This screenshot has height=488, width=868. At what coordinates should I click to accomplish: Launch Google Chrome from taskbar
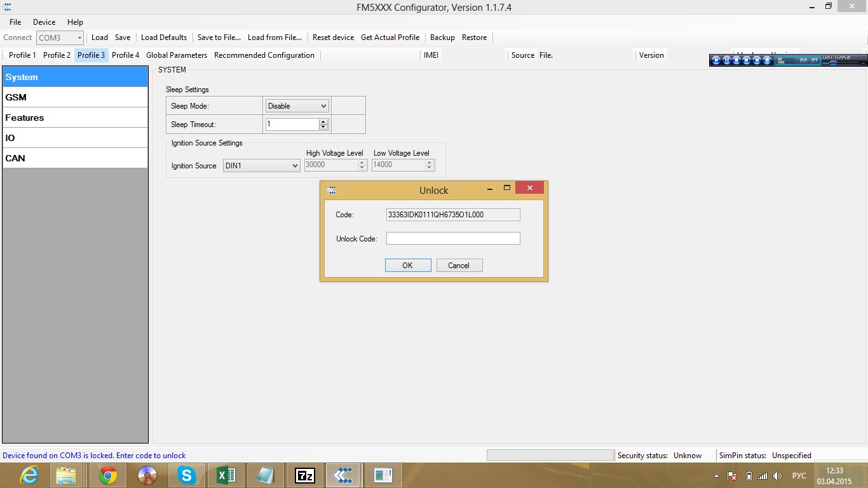pos(108,475)
